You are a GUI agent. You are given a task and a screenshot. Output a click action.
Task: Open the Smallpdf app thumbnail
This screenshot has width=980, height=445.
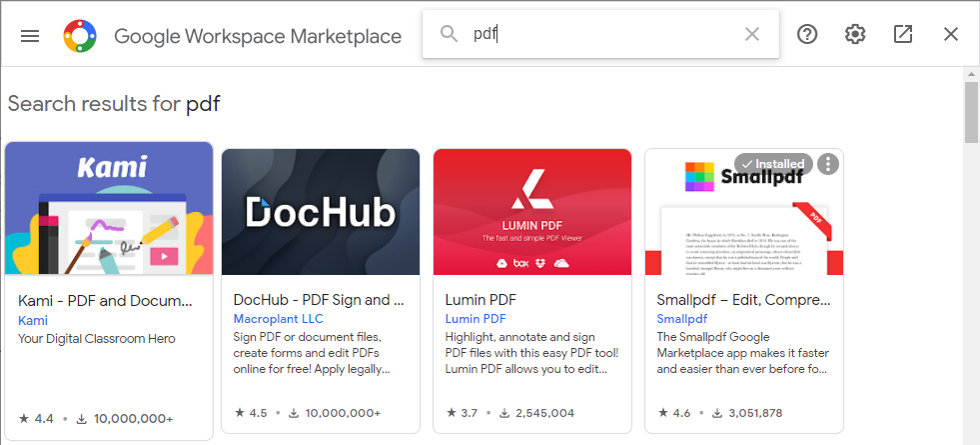pyautogui.click(x=744, y=212)
